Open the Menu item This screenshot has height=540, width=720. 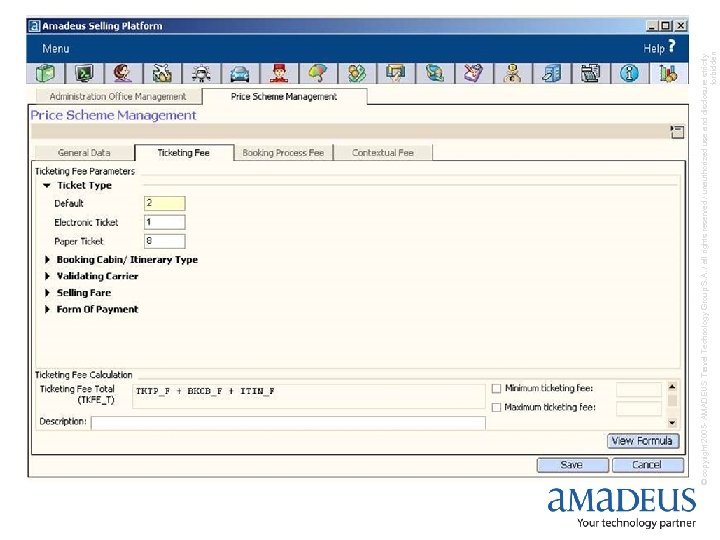pyautogui.click(x=56, y=49)
